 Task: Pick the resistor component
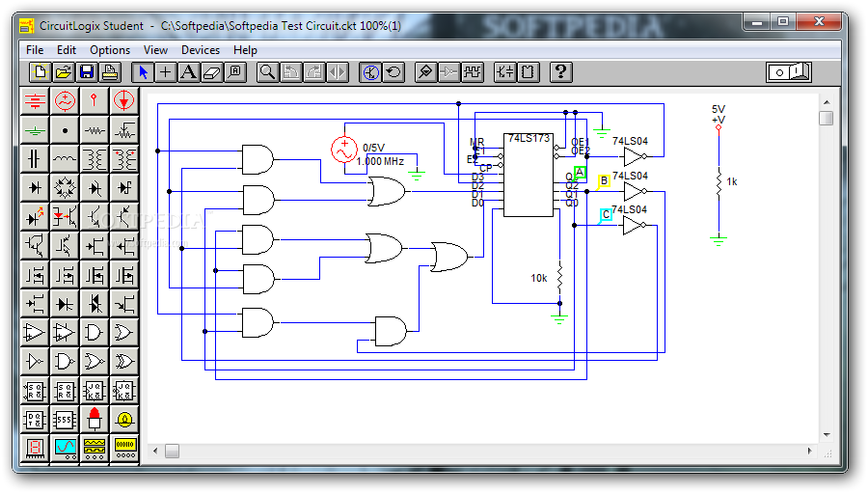(x=95, y=131)
